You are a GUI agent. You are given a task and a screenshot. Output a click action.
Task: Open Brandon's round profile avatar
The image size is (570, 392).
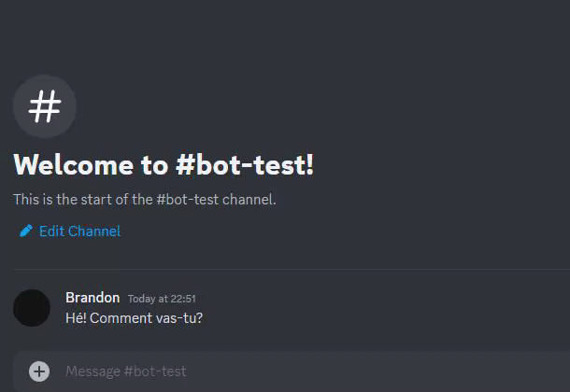pyautogui.click(x=32, y=308)
